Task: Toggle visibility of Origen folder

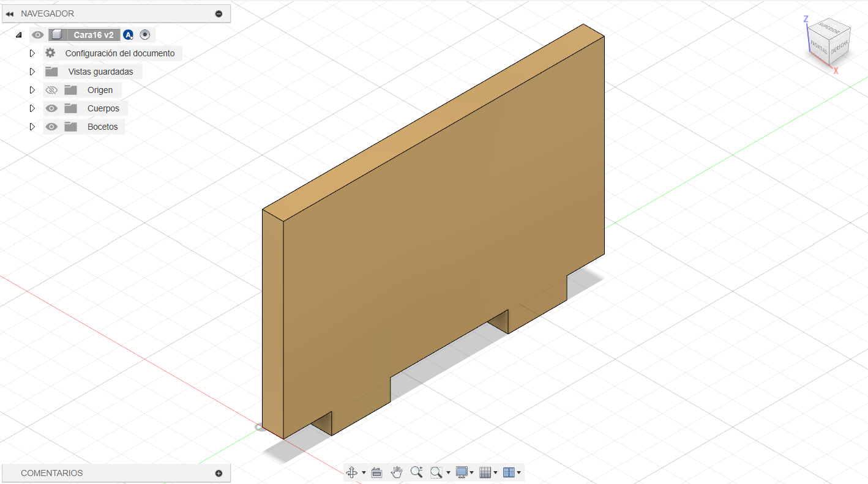Action: pyautogui.click(x=52, y=90)
